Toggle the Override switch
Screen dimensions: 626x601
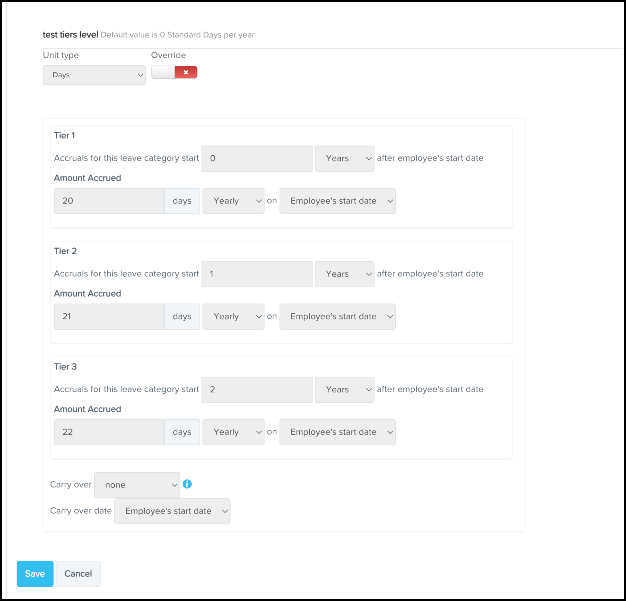click(174, 73)
